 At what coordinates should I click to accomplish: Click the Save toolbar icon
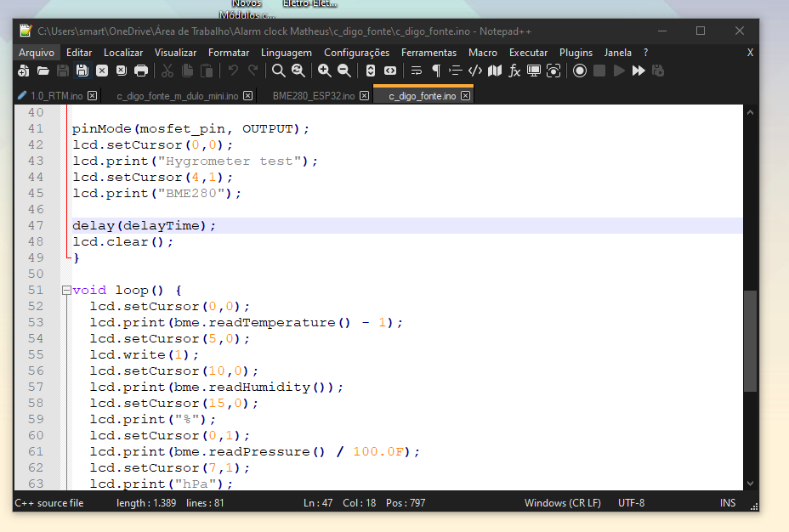pyautogui.click(x=63, y=71)
